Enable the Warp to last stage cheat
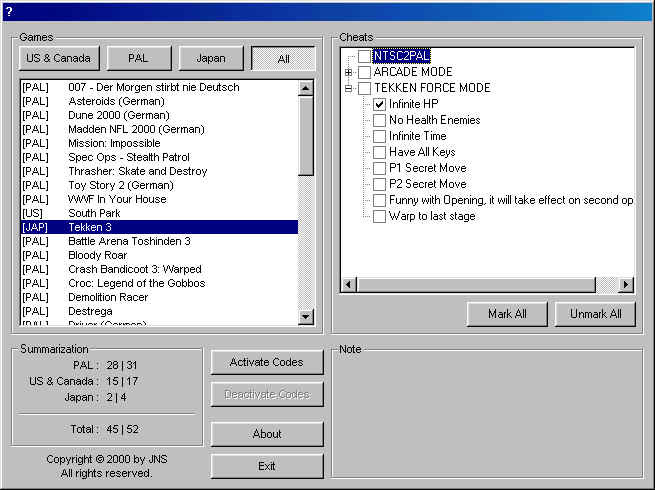Image resolution: width=655 pixels, height=490 pixels. tap(379, 216)
